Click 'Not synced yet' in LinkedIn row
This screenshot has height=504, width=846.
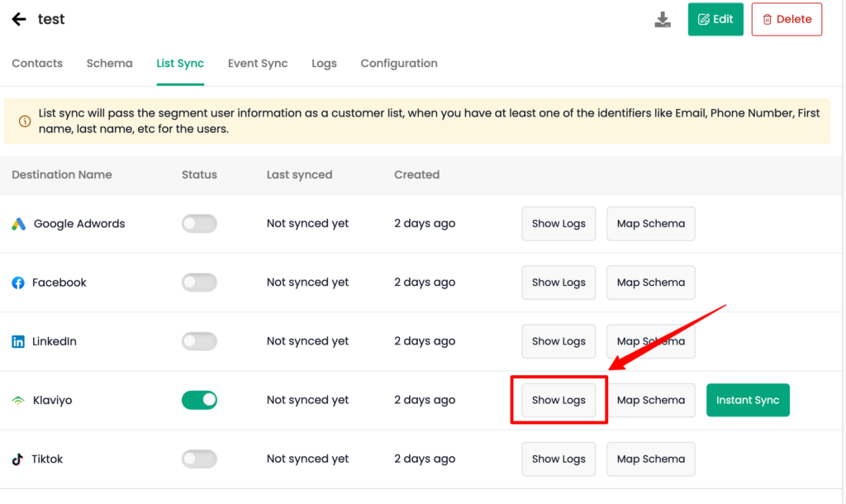click(307, 341)
